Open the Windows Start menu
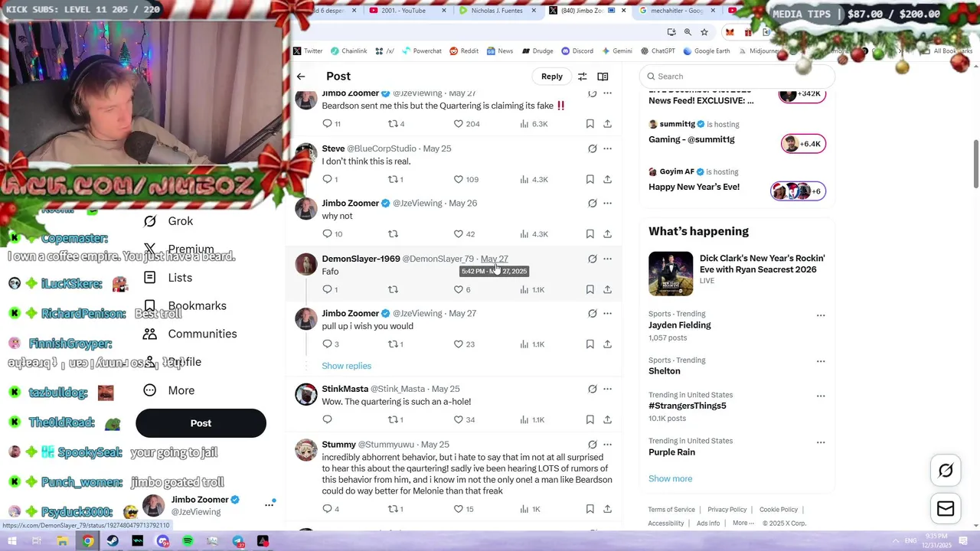This screenshot has width=980, height=551. pyautogui.click(x=12, y=541)
